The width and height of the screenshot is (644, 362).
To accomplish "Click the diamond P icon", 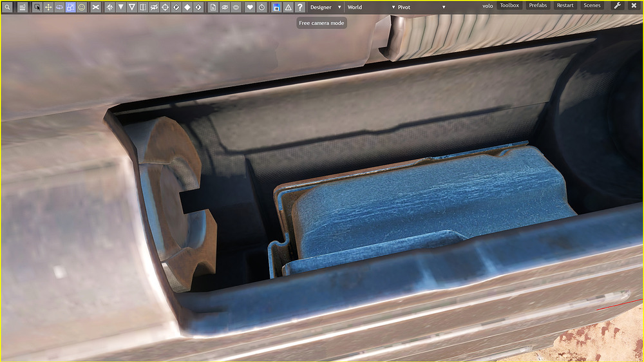I will pos(176,7).
